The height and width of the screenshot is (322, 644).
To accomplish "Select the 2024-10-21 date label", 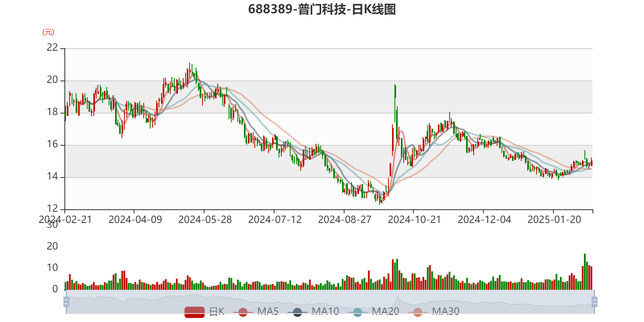I will (415, 219).
